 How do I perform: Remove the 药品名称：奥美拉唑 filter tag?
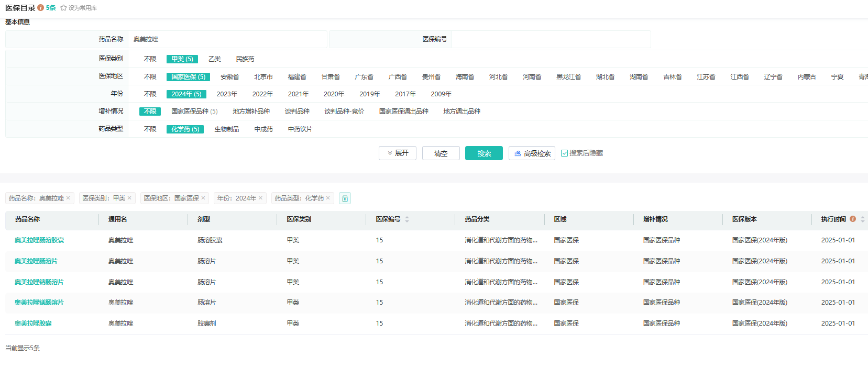tap(68, 198)
